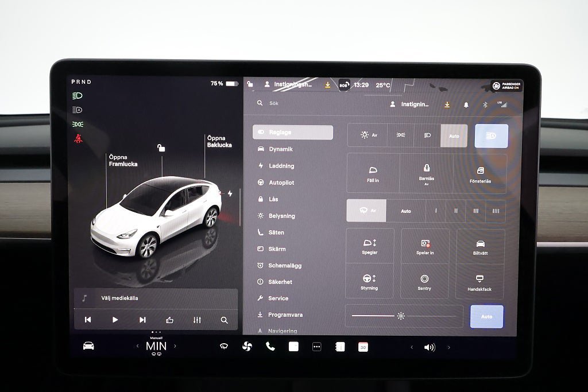Click the Auto brightness button

[487, 317]
